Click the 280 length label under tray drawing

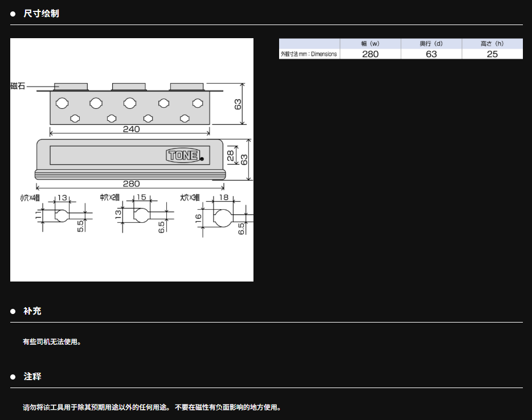pyautogui.click(x=131, y=184)
